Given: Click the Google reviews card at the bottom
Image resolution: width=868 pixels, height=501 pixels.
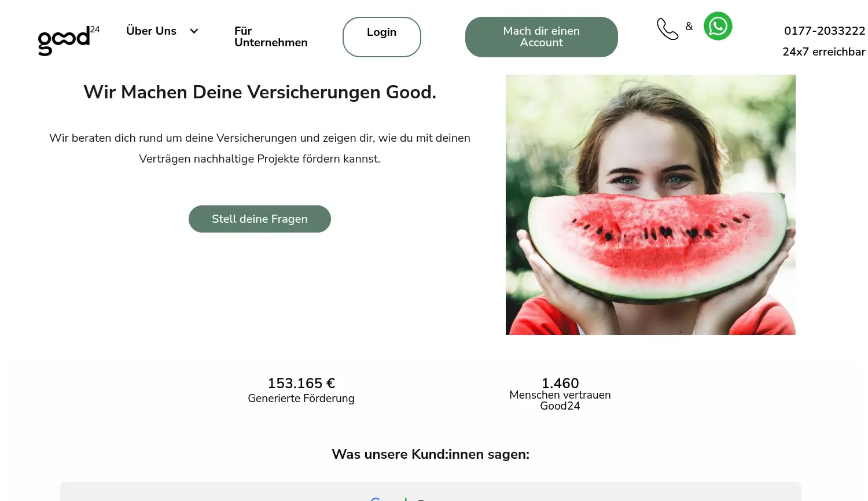Looking at the screenshot, I should click(x=430, y=492).
